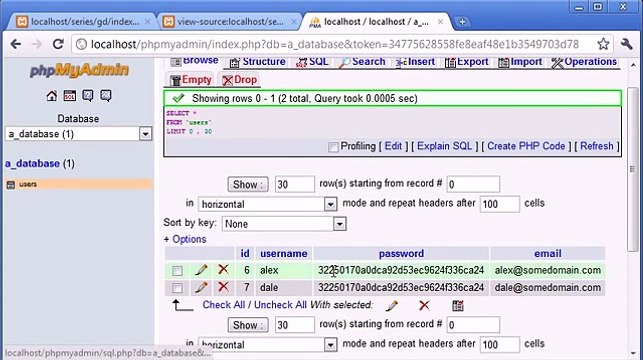
Task: Click the Refresh query link
Action: pos(597,146)
